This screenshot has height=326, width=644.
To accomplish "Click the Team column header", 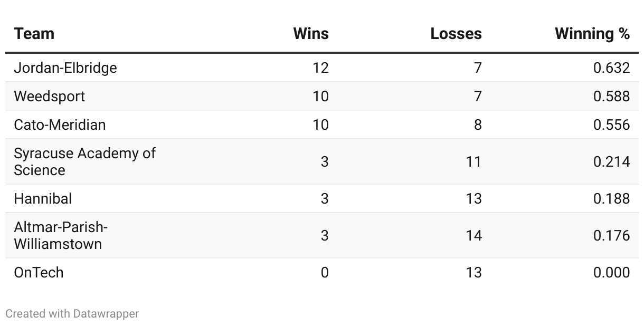I will (34, 34).
